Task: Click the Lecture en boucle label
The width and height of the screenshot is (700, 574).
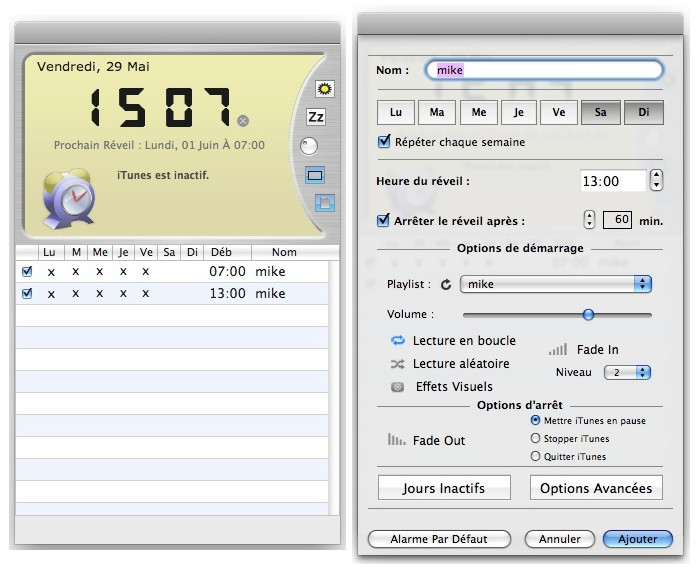Action: (x=464, y=341)
